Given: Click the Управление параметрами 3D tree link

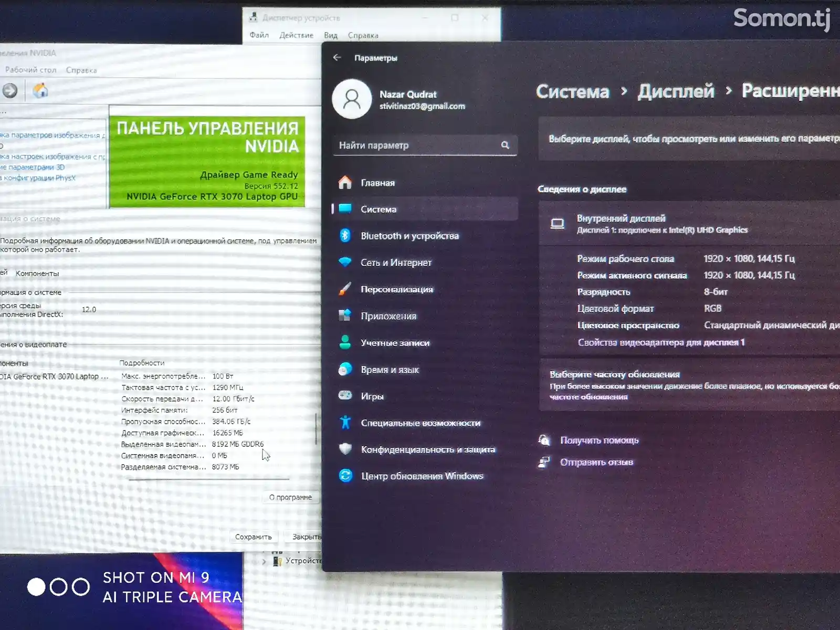Looking at the screenshot, I should (x=33, y=167).
